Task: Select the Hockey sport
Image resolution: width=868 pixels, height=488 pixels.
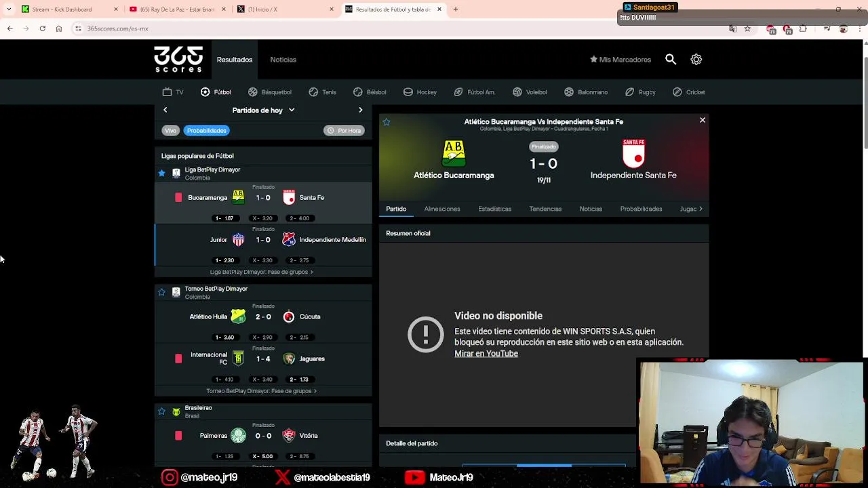Action: (420, 92)
